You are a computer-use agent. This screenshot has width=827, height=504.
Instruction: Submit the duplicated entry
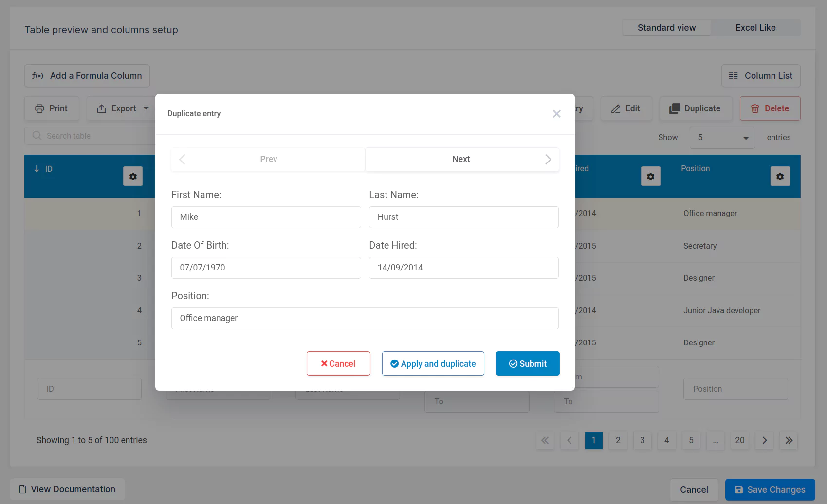528,363
